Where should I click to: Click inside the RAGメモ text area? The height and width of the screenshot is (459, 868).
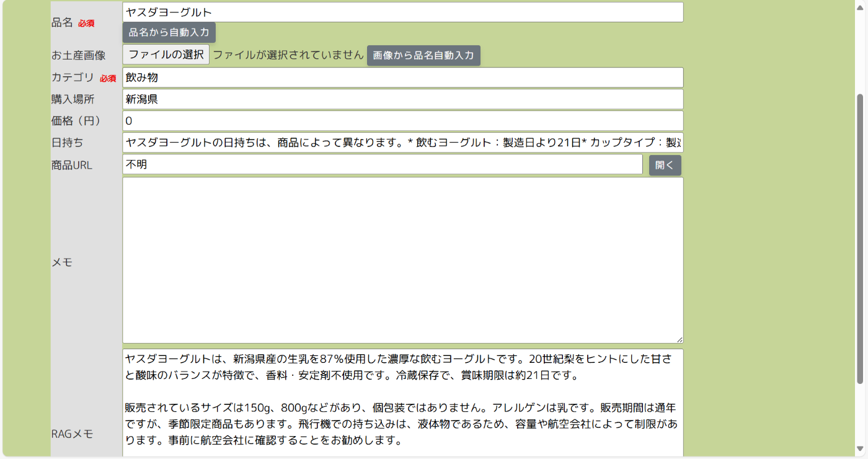click(x=402, y=403)
